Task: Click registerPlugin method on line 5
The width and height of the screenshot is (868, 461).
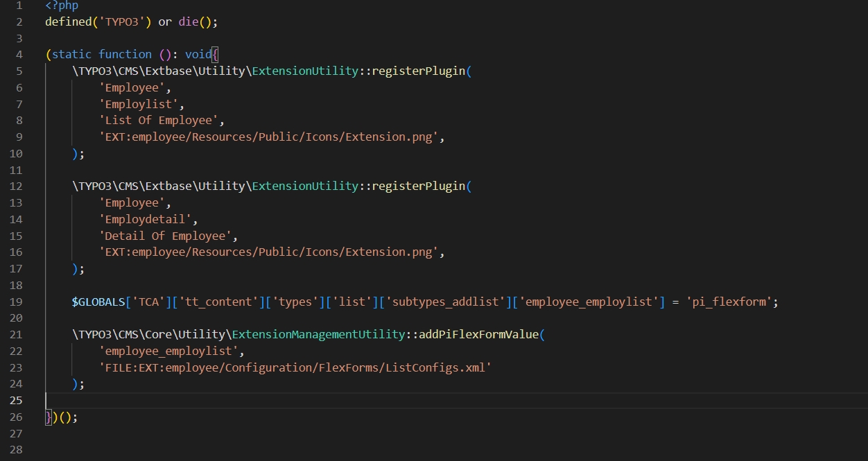Action: point(418,71)
